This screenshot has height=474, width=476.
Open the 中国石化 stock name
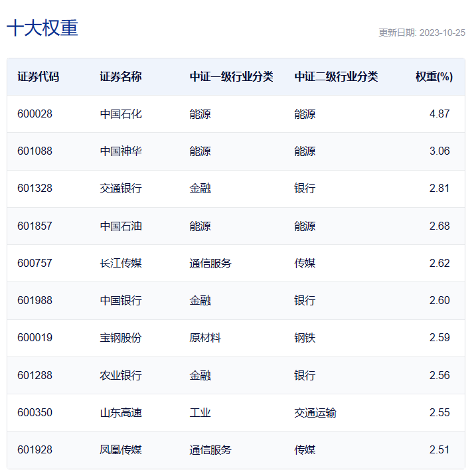[x=121, y=114]
